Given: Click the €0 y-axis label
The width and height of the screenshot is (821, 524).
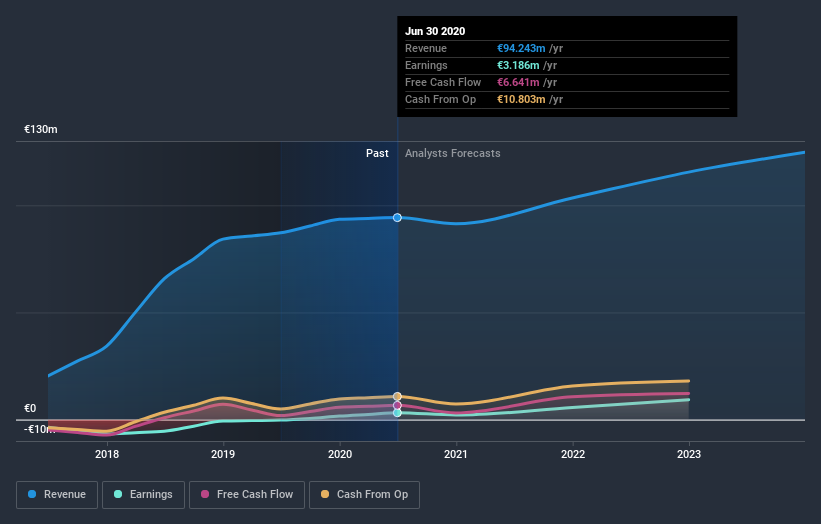Looking at the screenshot, I should pyautogui.click(x=30, y=408).
